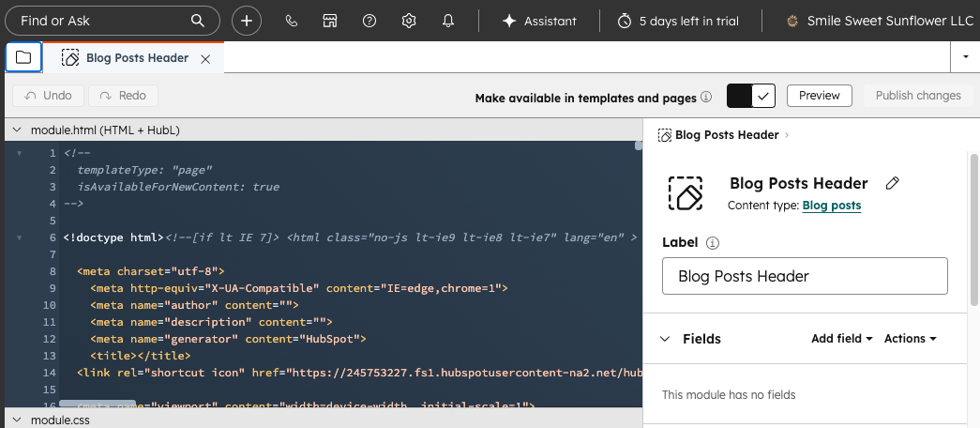
Task: Collapse the module.html editor pane
Action: click(x=17, y=130)
